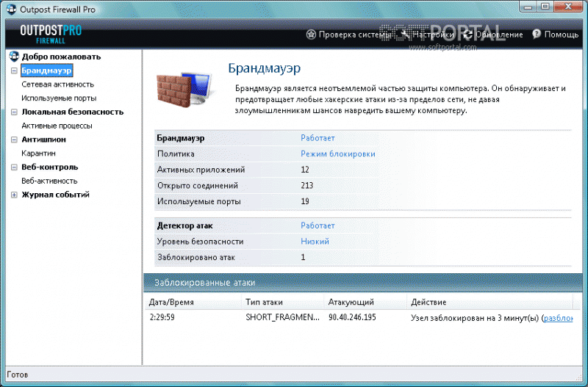Click the Проверка системы shield icon
Viewport: 588px width, 387px height.
point(311,35)
